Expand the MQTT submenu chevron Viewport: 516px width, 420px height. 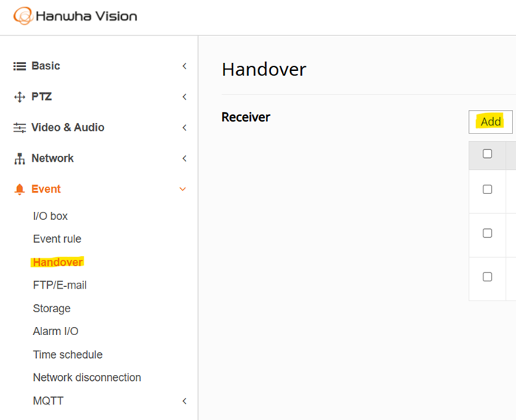click(x=185, y=401)
